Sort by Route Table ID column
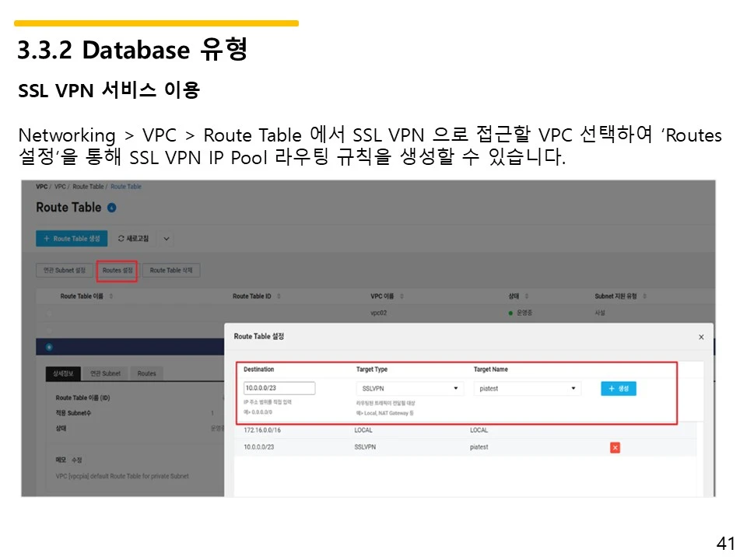Screen dimensions: 747x560 (x=279, y=296)
